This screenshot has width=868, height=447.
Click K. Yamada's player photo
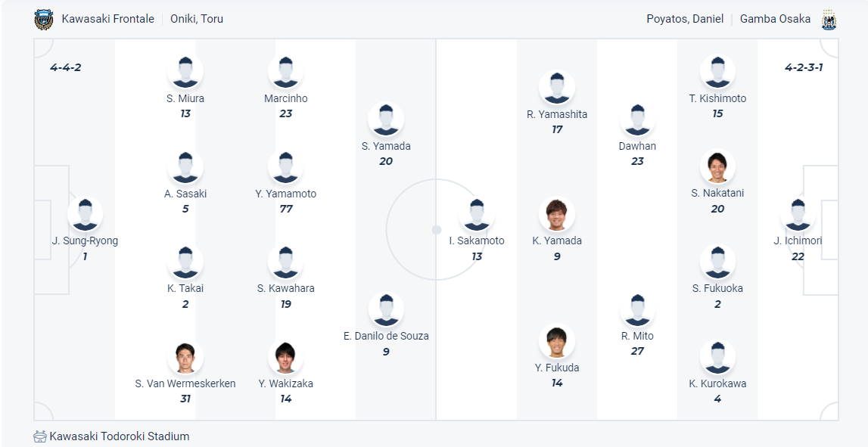[x=557, y=214]
